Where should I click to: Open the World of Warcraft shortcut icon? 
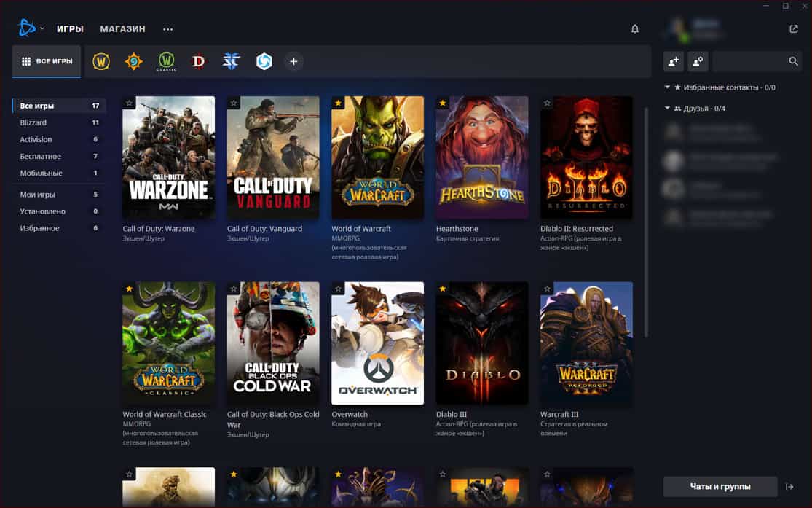click(x=101, y=62)
